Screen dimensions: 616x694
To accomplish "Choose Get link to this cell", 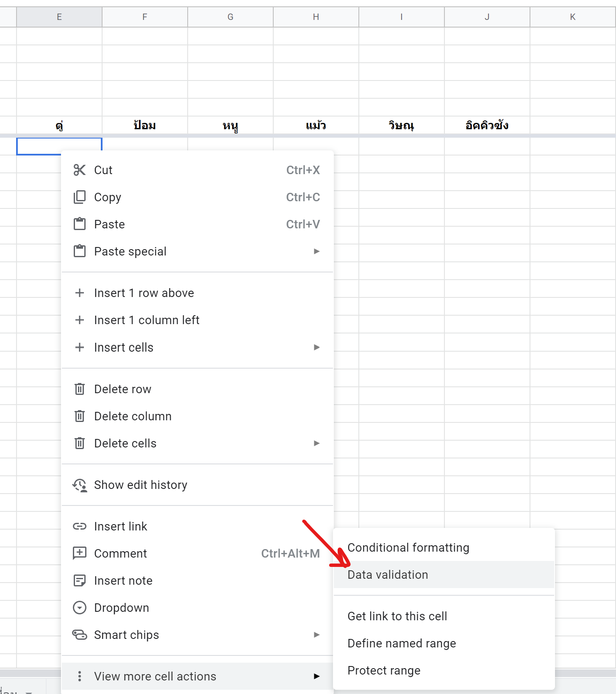I will click(444, 616).
